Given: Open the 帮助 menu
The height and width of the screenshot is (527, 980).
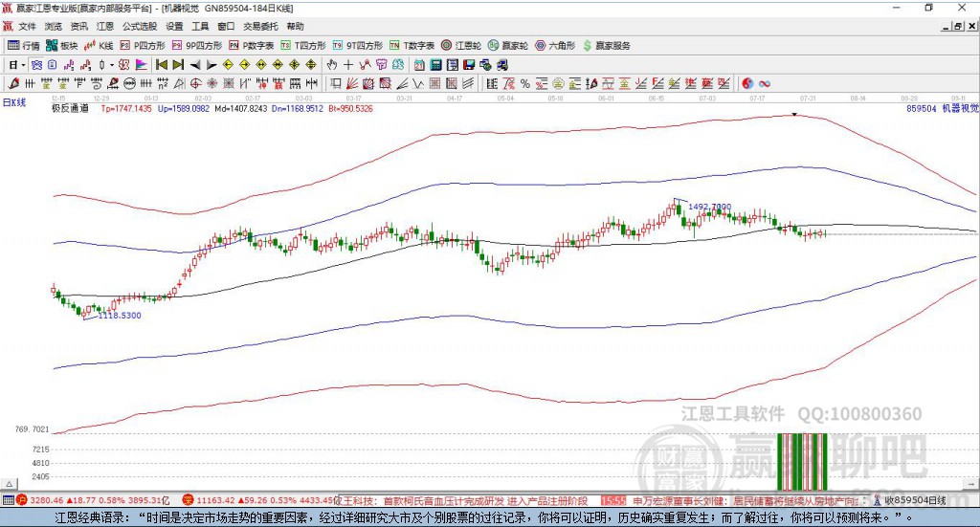Looking at the screenshot, I should (x=295, y=26).
